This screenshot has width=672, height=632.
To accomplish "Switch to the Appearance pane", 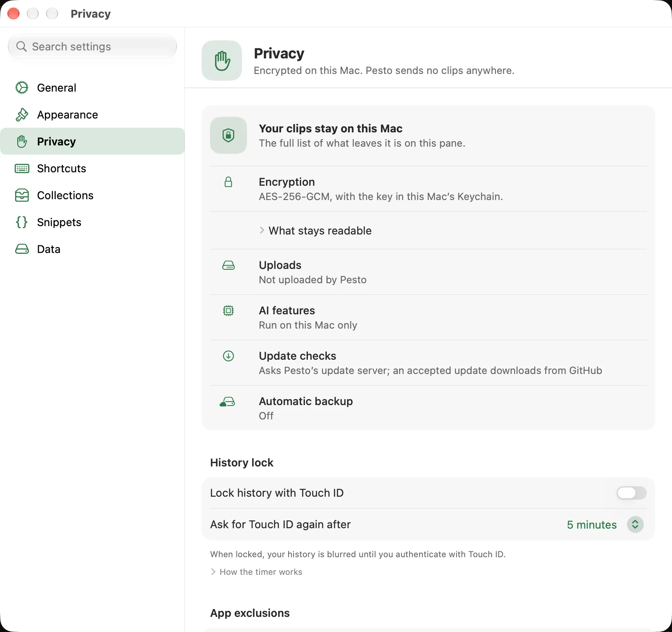I will click(92, 114).
